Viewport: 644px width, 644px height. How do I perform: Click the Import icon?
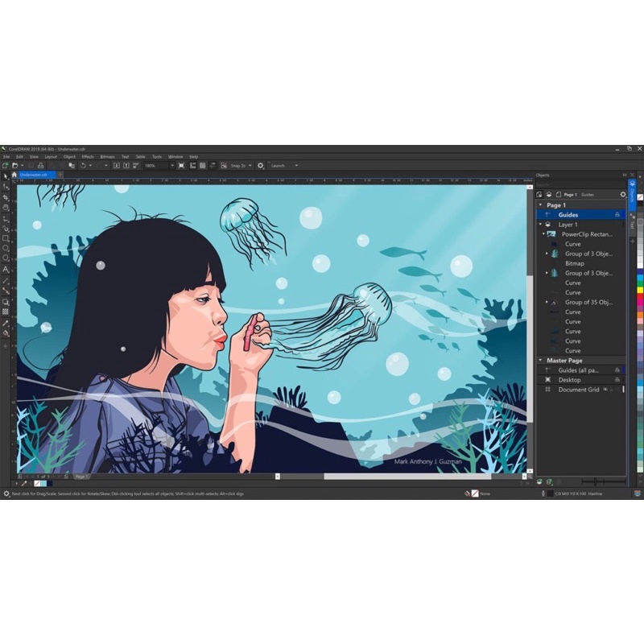coord(116,166)
